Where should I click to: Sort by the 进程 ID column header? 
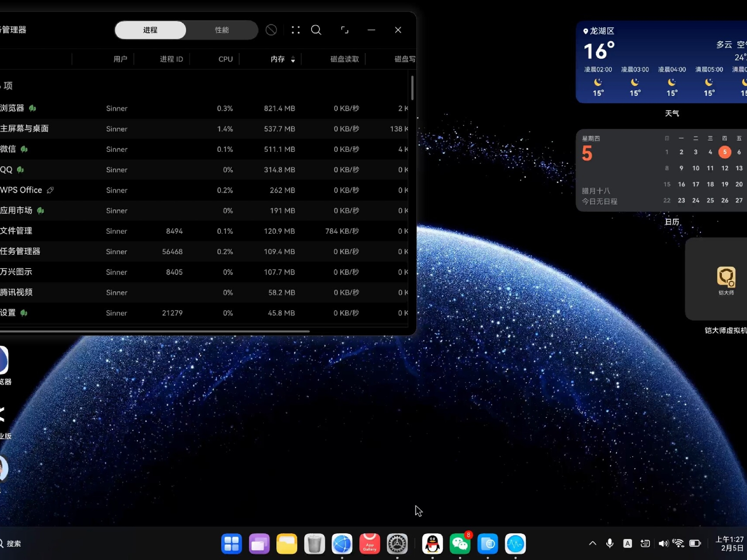pos(171,59)
